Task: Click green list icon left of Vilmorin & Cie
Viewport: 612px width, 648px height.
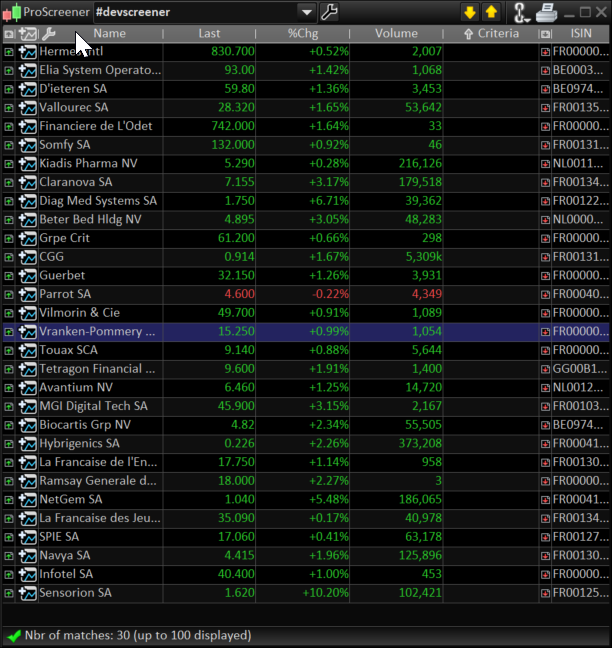Action: pos(9,313)
